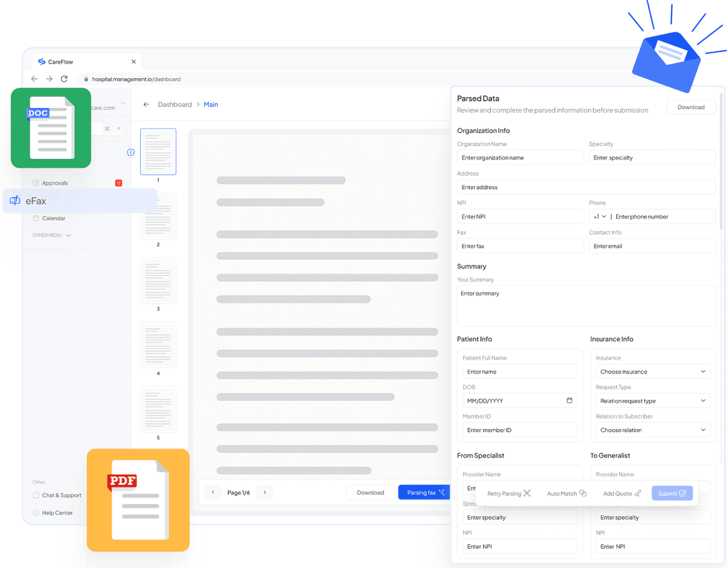
Task: Click the dashboard back arrow
Action: 146,105
